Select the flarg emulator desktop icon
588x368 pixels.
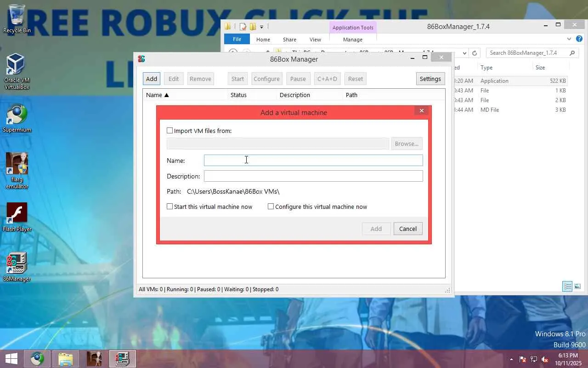[17, 171]
